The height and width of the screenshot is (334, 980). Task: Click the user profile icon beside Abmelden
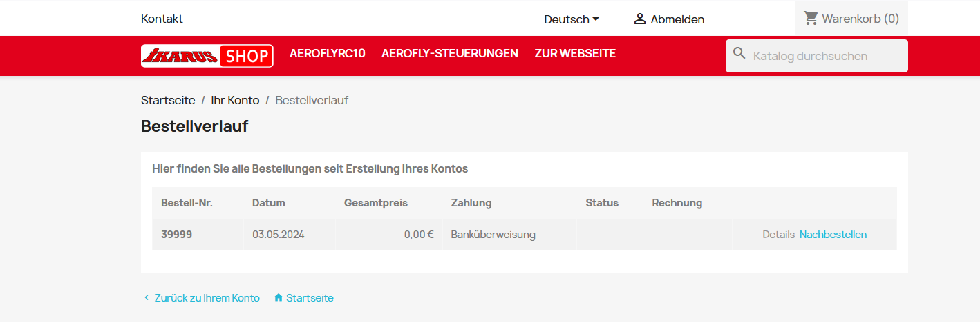640,19
